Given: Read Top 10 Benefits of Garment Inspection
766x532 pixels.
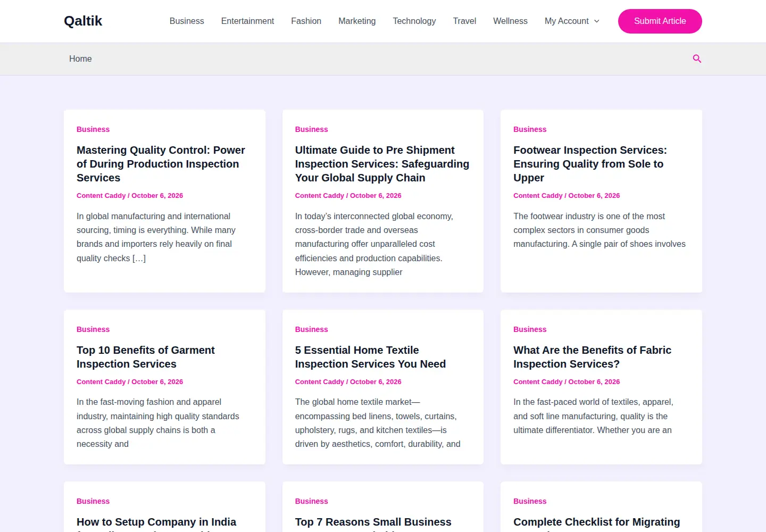Looking at the screenshot, I should coord(145,357).
